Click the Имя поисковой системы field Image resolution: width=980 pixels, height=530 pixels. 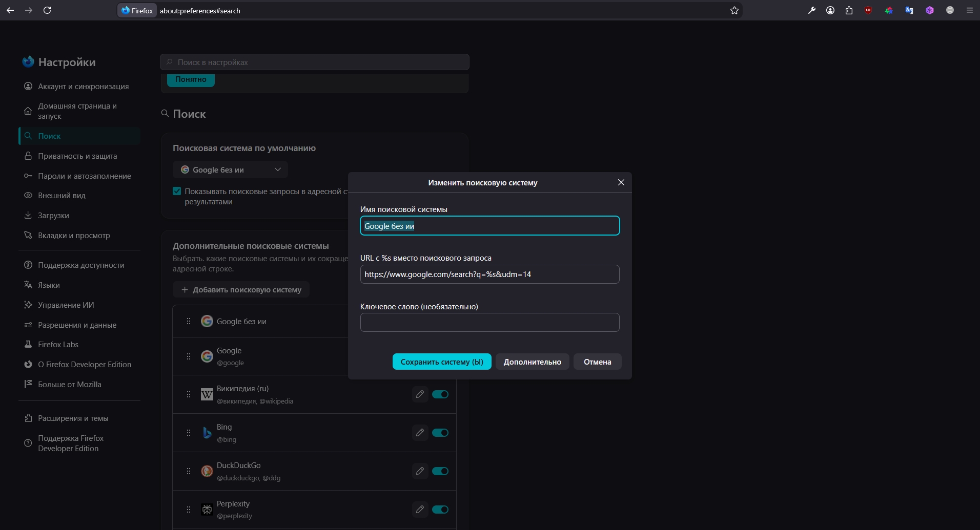(490, 226)
